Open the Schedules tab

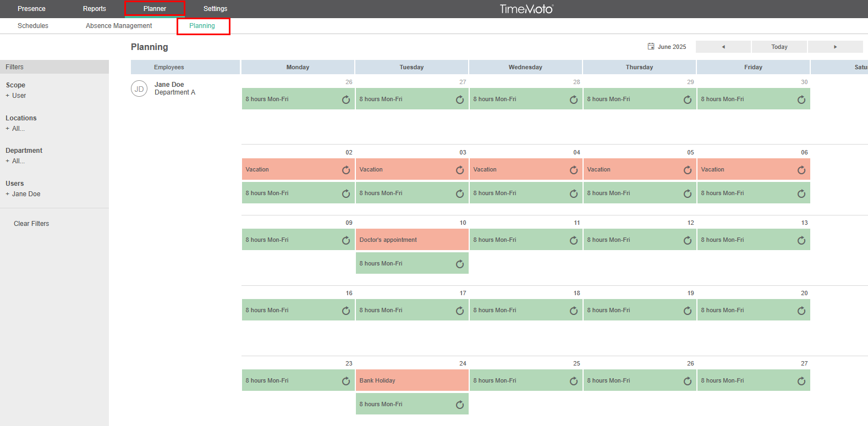tap(33, 26)
